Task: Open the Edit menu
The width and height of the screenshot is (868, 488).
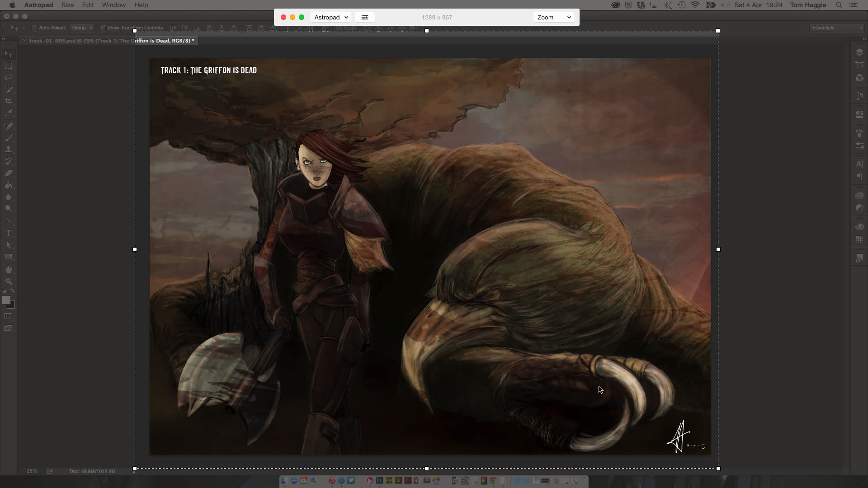Action: click(88, 5)
